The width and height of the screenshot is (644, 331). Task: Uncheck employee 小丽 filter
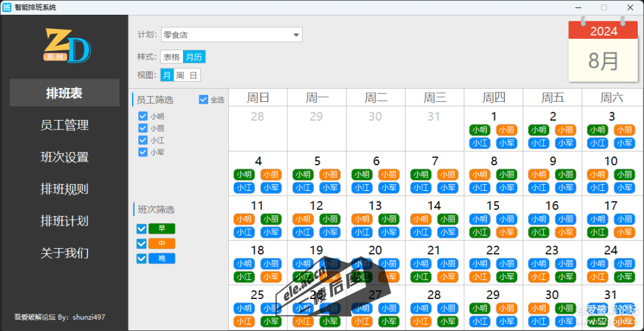tap(143, 128)
